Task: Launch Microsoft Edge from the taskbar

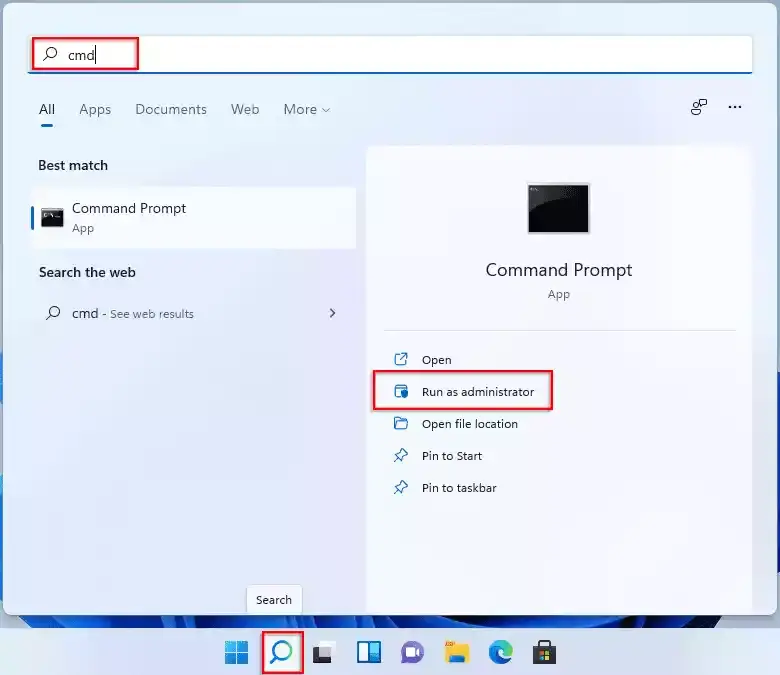Action: point(500,652)
